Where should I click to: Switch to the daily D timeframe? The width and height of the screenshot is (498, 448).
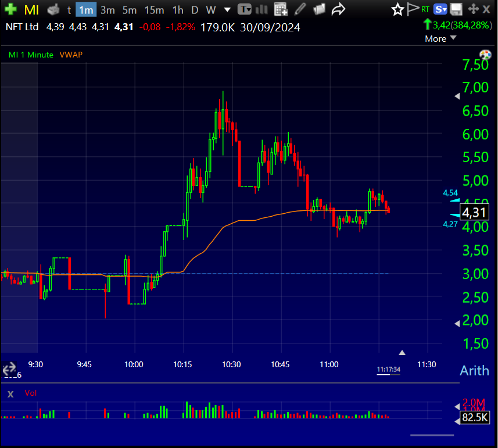pos(195,10)
